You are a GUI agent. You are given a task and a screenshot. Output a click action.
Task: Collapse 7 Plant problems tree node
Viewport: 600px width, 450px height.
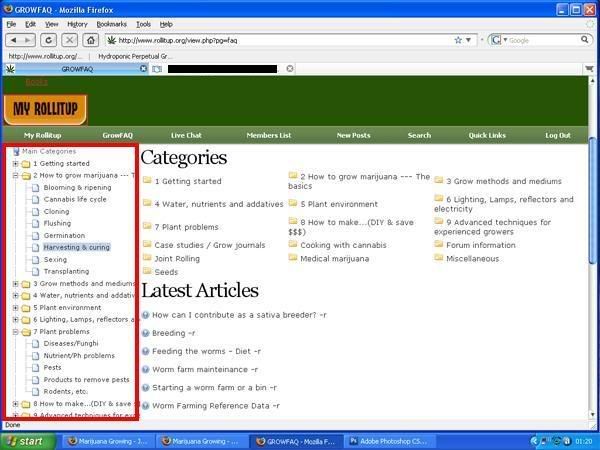[15, 332]
